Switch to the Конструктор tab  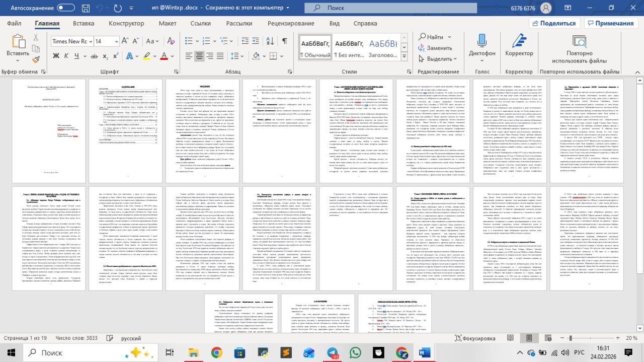tap(126, 23)
